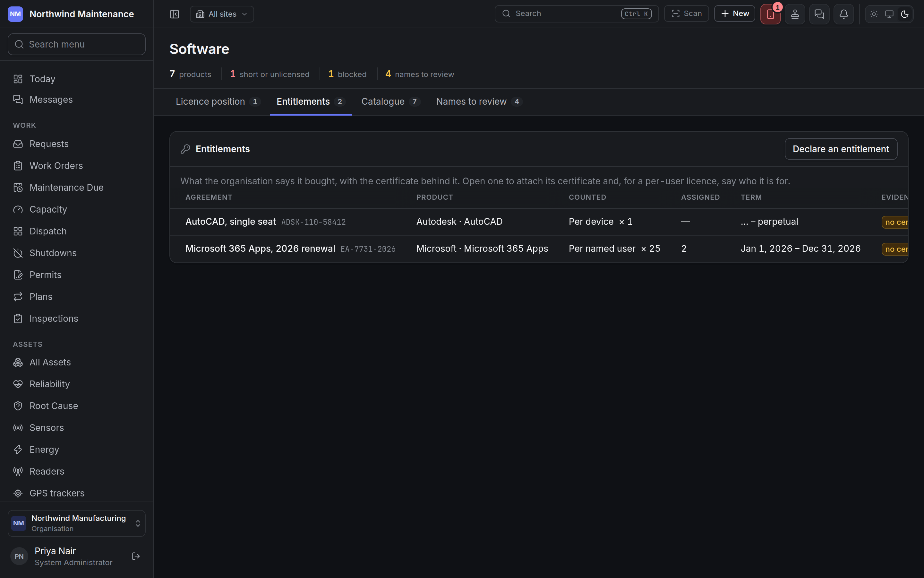924x578 pixels.
Task: Open Permits page
Action: click(77, 275)
